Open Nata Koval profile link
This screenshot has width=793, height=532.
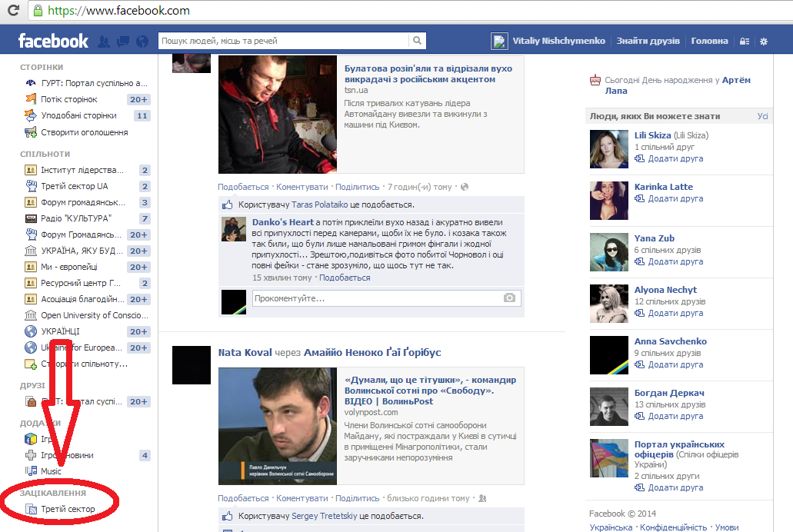tap(245, 352)
